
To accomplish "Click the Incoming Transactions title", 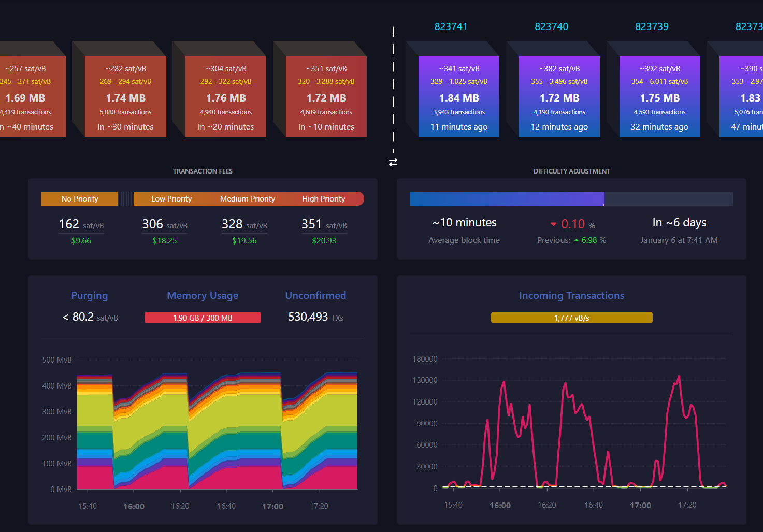I will [572, 295].
